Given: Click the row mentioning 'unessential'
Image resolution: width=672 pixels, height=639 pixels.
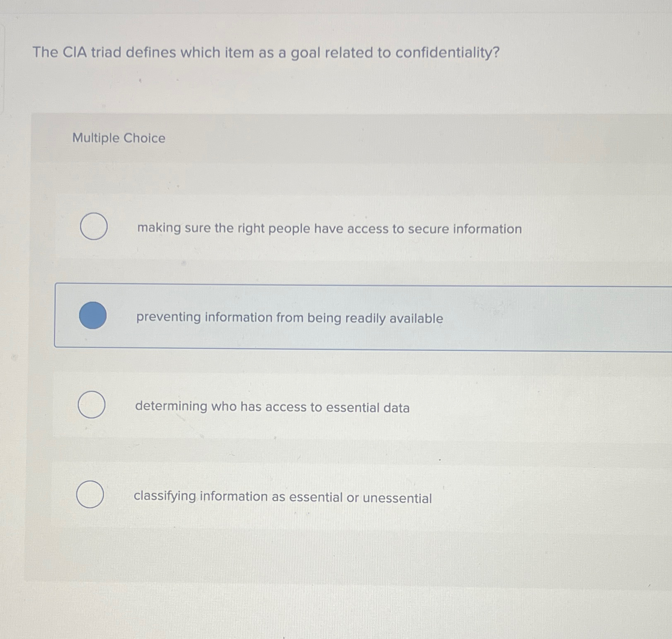Looking at the screenshot, I should (283, 497).
